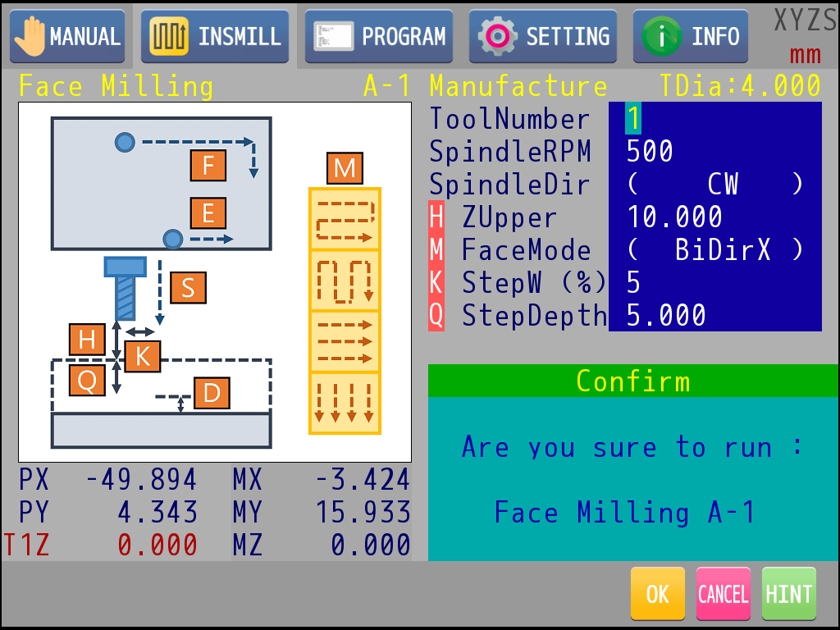Switch to the PROGRAM tab
This screenshot has width=840, height=630.
click(x=379, y=37)
